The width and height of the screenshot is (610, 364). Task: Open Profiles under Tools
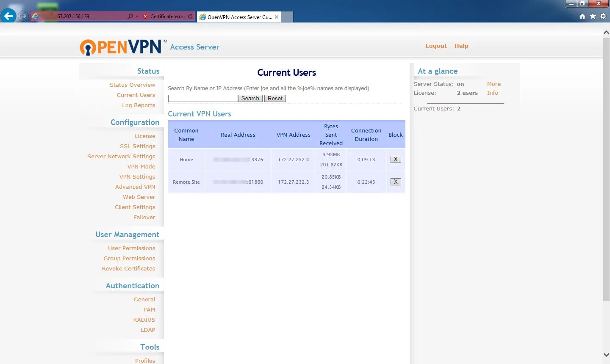145,361
